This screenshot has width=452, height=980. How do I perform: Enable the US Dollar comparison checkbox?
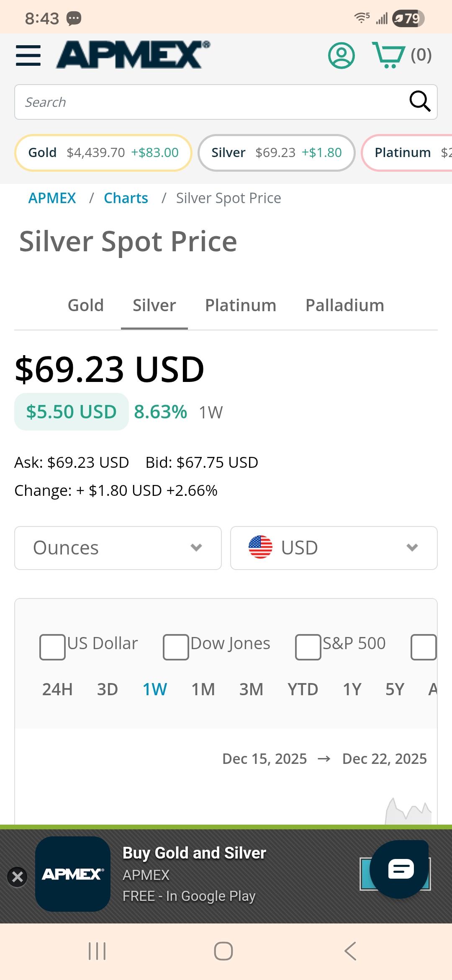click(52, 647)
